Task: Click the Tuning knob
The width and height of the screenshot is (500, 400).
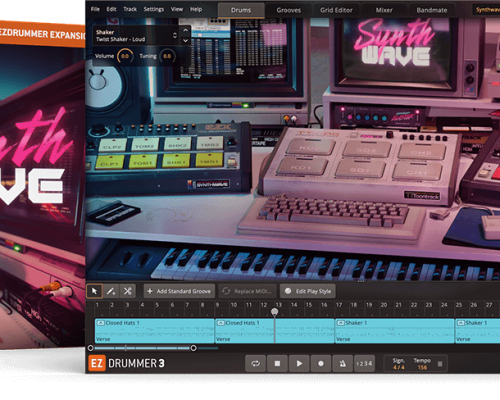Action: [x=167, y=56]
